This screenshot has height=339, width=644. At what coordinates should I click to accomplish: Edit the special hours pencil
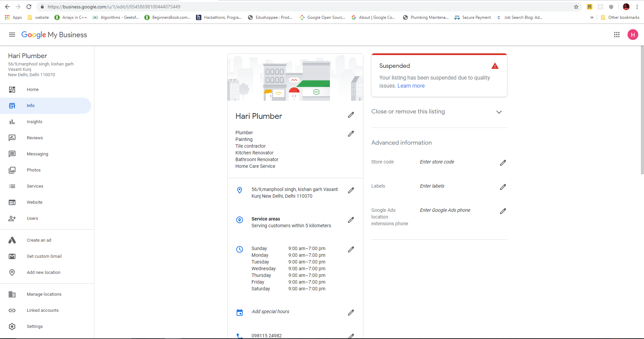(x=351, y=313)
